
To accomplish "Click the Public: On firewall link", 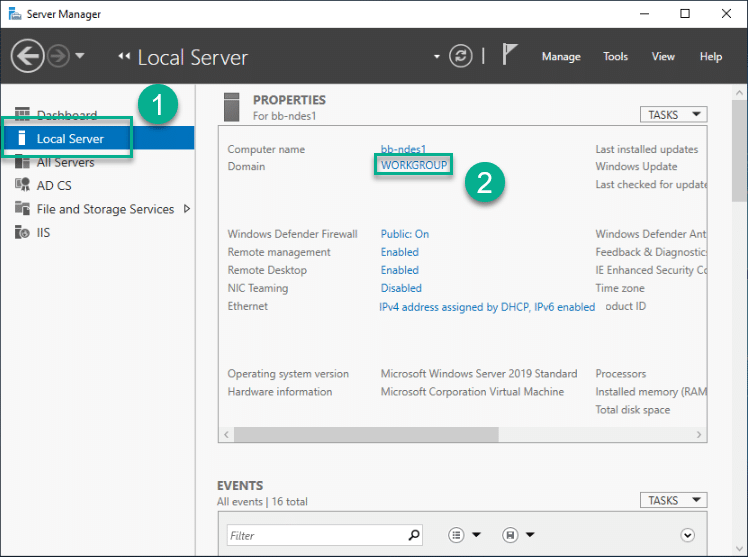I will click(405, 234).
